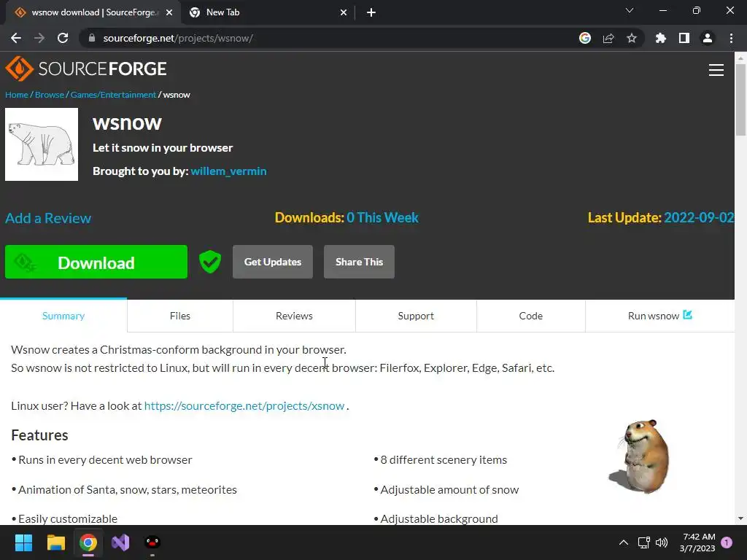Close the New Tab tab

click(344, 13)
